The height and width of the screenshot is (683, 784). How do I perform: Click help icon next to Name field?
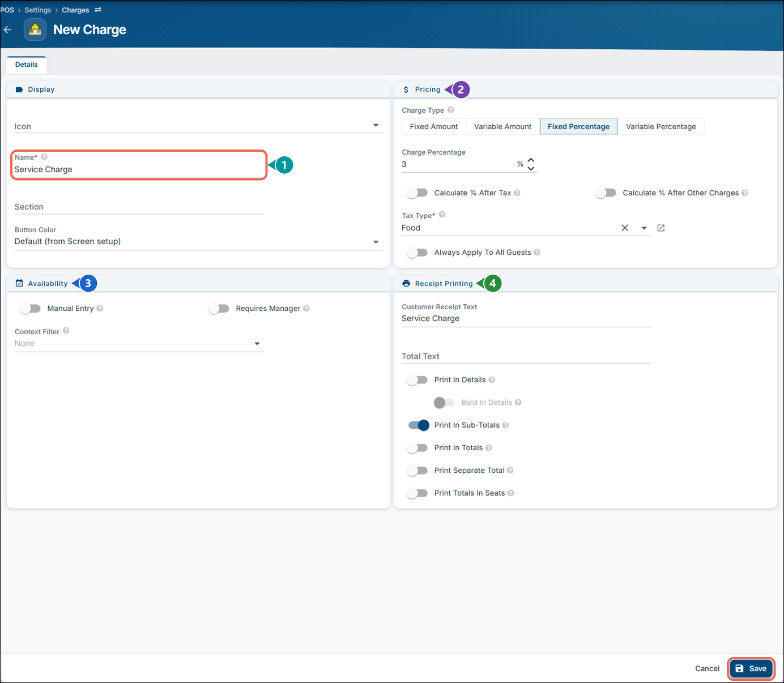[x=44, y=157]
